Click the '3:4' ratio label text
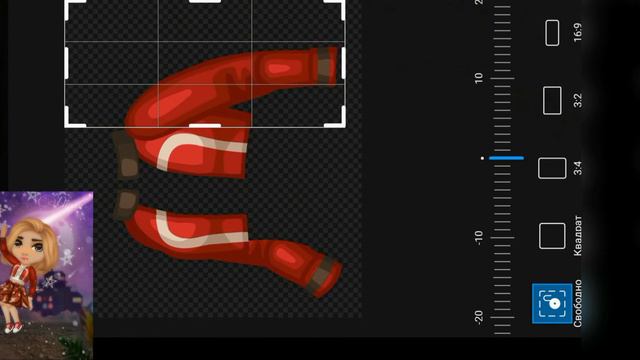 578,168
